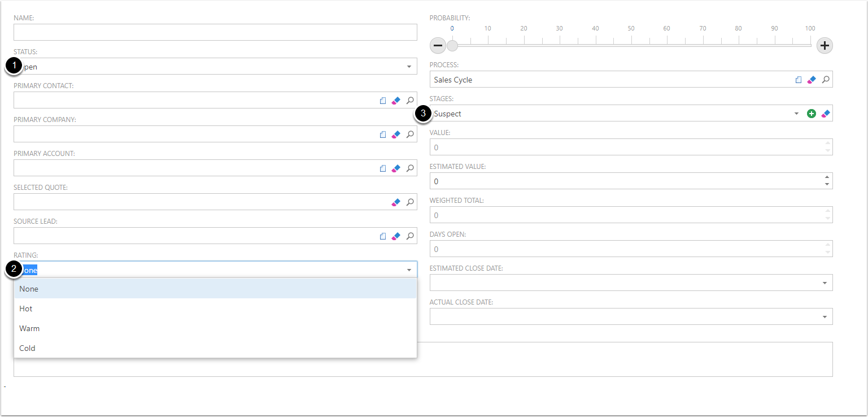Choose Warm in the Rating options
The height and width of the screenshot is (417, 868).
coord(29,328)
